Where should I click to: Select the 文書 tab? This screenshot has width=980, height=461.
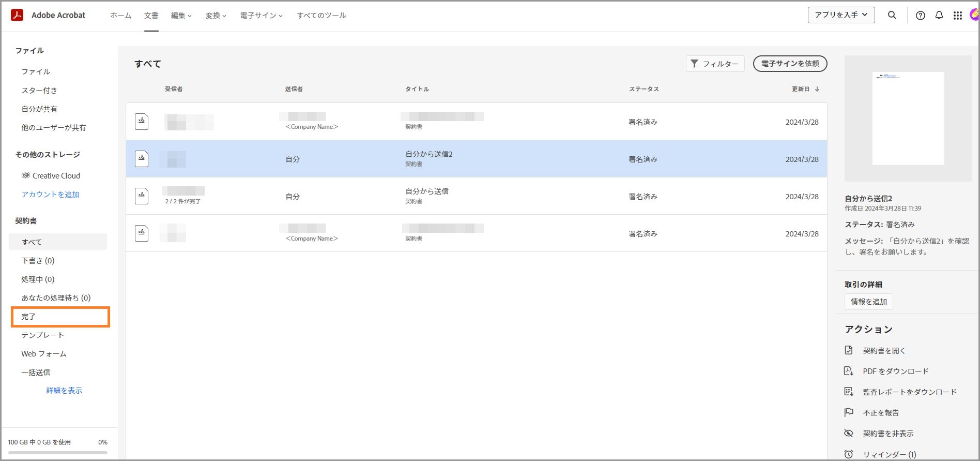point(151,16)
